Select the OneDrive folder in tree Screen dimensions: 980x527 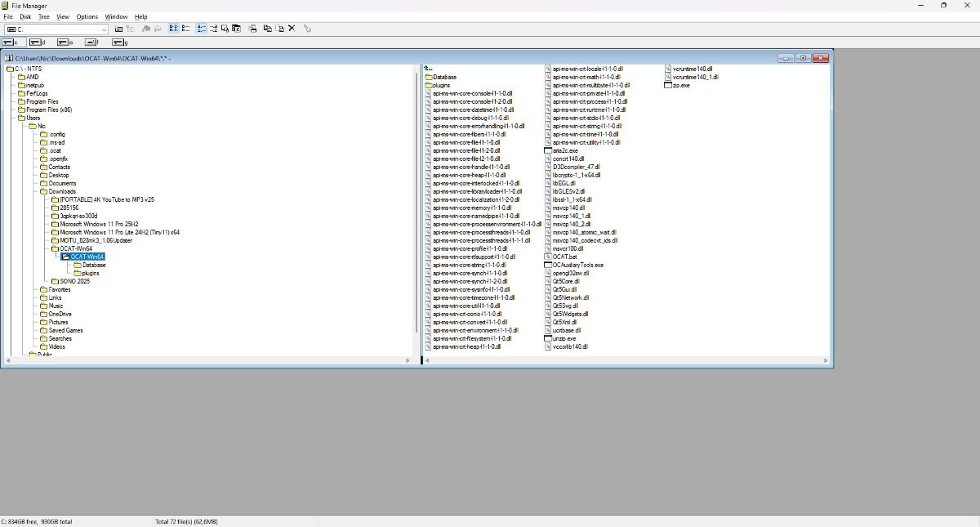coord(55,314)
